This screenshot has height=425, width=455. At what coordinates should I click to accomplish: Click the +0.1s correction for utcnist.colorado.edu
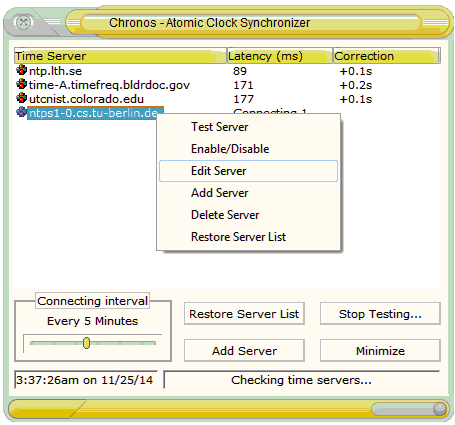[x=356, y=99]
